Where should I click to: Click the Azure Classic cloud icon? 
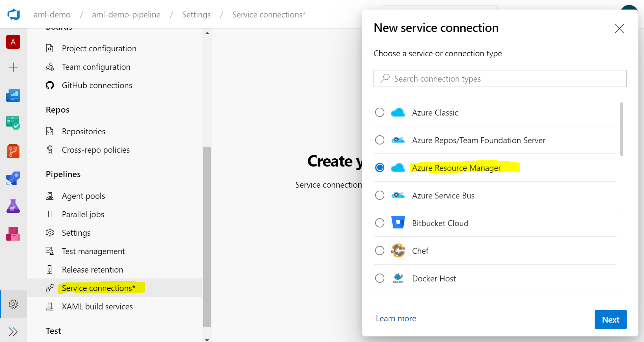tap(398, 113)
